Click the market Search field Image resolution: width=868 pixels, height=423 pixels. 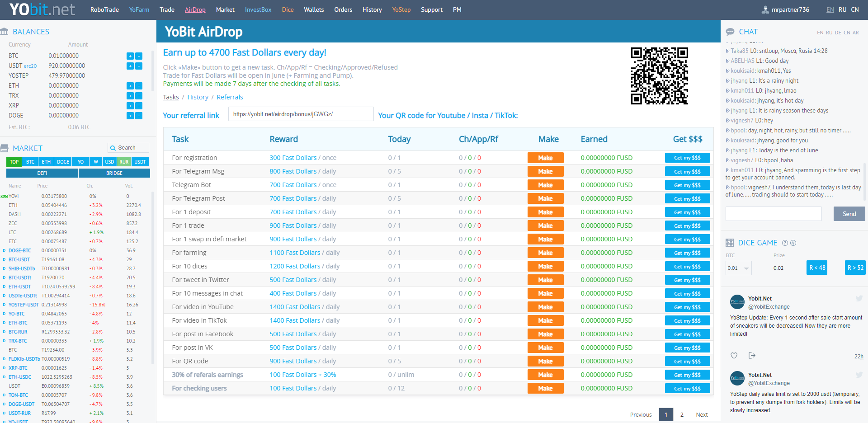tap(128, 148)
